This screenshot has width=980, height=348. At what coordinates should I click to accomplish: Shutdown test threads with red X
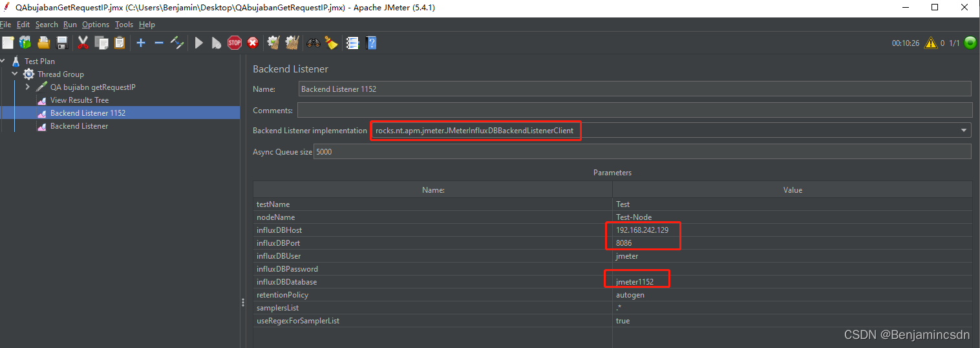point(253,43)
